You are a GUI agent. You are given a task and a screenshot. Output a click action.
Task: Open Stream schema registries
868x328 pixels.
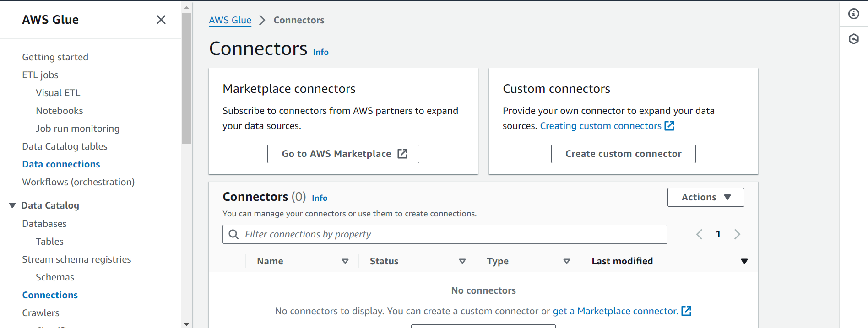point(76,259)
